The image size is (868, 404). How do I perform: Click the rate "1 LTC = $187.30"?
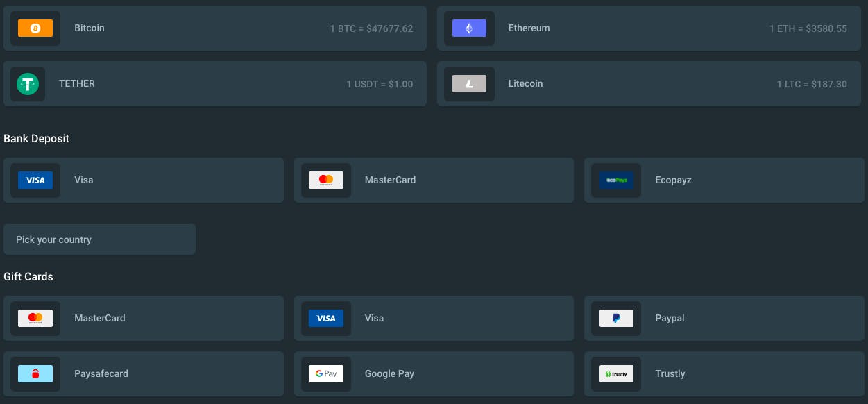[x=812, y=85]
